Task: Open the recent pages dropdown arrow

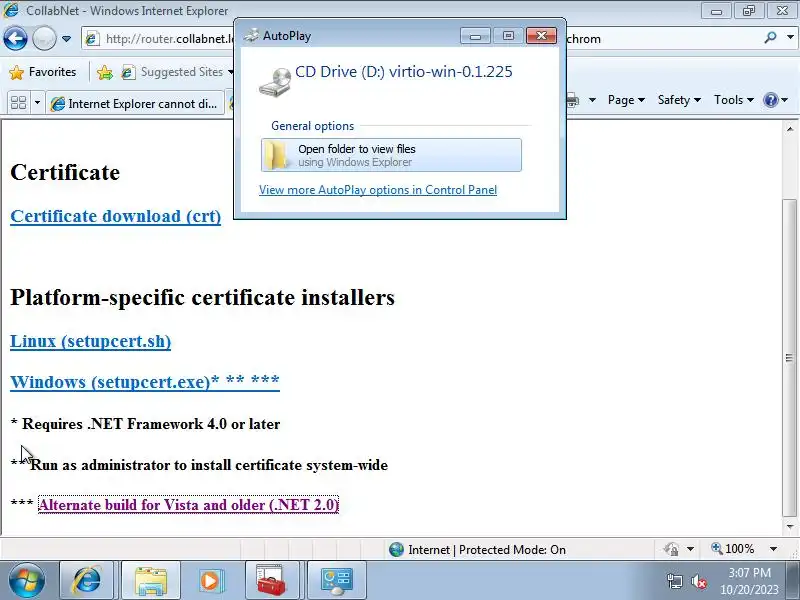Action: [x=66, y=39]
